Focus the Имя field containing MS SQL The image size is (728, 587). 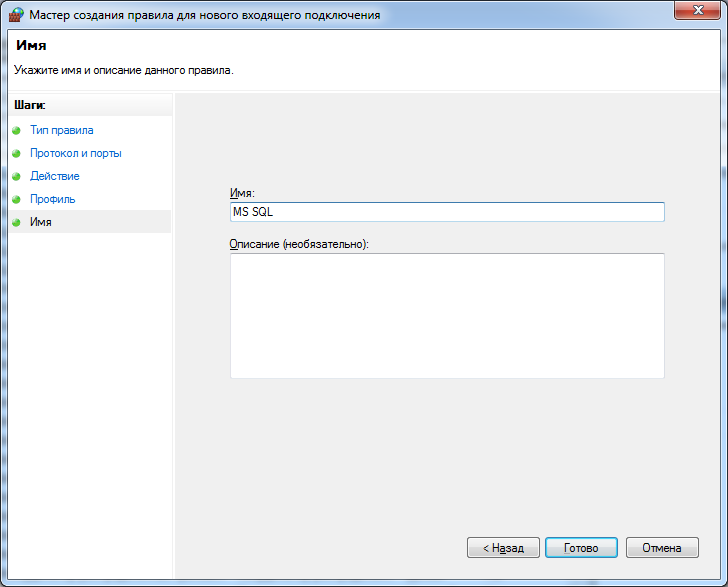447,212
